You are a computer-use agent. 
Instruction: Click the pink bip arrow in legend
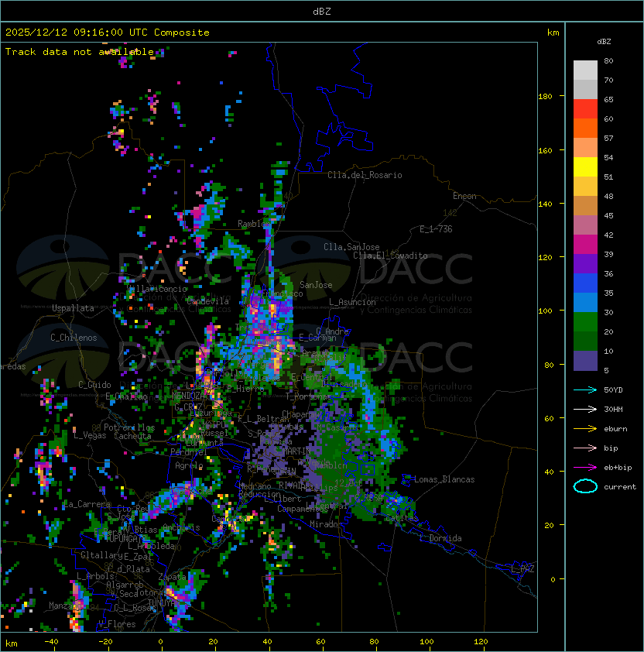(x=585, y=448)
